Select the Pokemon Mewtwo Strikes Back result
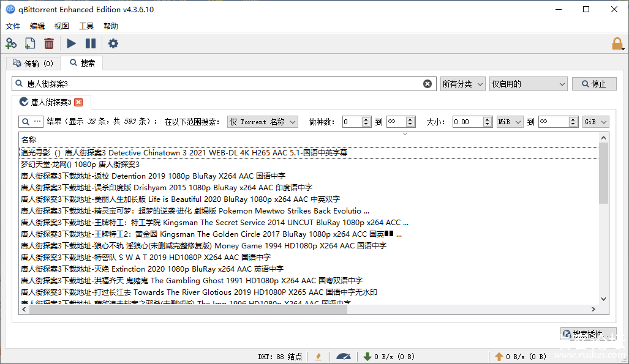The height and width of the screenshot is (364, 629). coord(309,211)
